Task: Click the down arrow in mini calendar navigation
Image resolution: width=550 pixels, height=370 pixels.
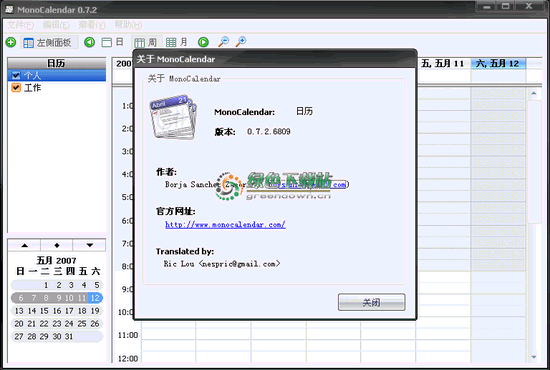Action: (x=89, y=245)
